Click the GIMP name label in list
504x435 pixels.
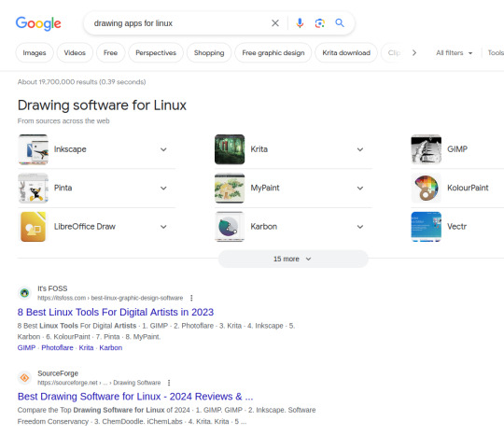457,149
